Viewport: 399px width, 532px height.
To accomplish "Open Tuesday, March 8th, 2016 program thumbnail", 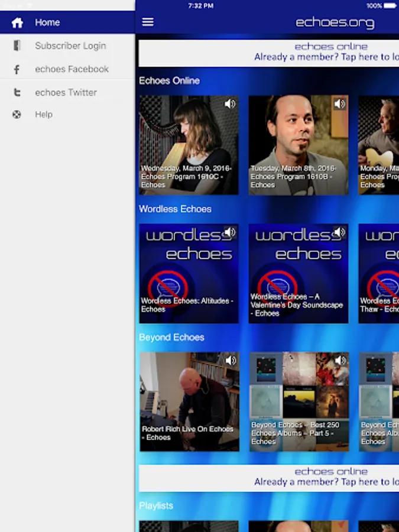I will point(299,145).
